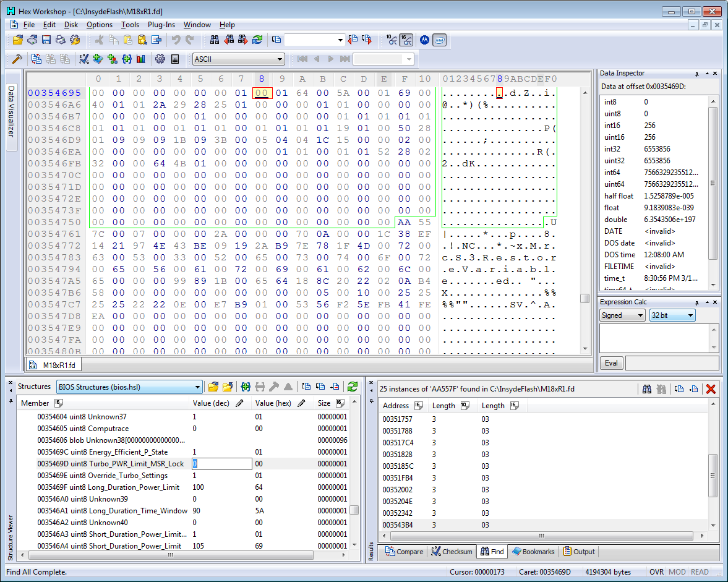728x582 pixels.
Task: Toggle OVR insert mode in status bar
Action: (x=656, y=571)
